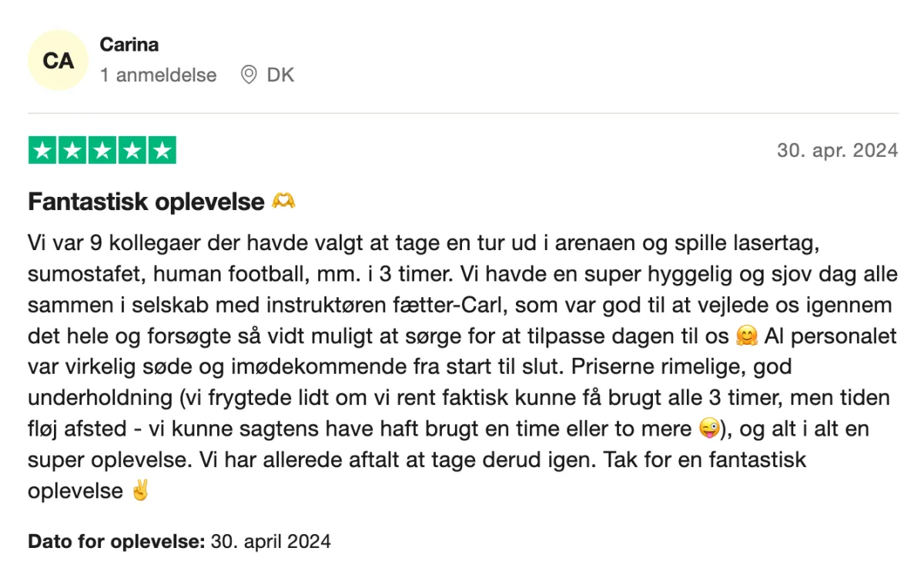This screenshot has width=924, height=568.
Task: Click the winking tongue emoji
Action: (x=708, y=429)
